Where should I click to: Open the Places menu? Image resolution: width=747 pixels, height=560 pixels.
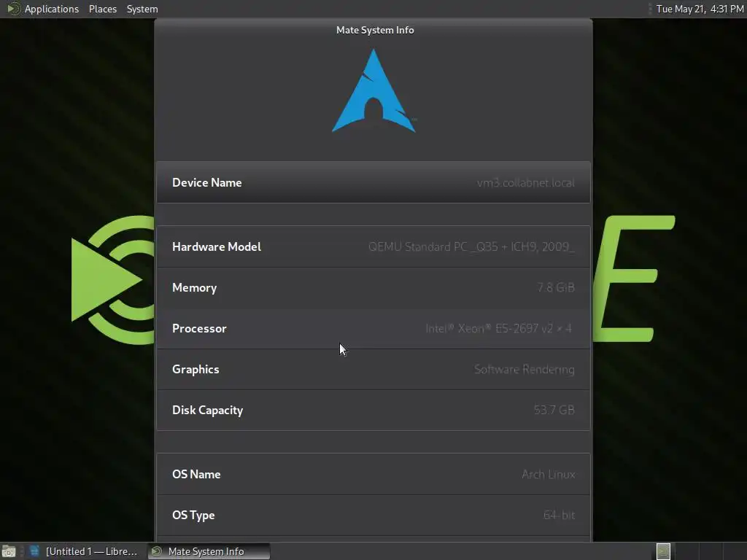coord(102,9)
